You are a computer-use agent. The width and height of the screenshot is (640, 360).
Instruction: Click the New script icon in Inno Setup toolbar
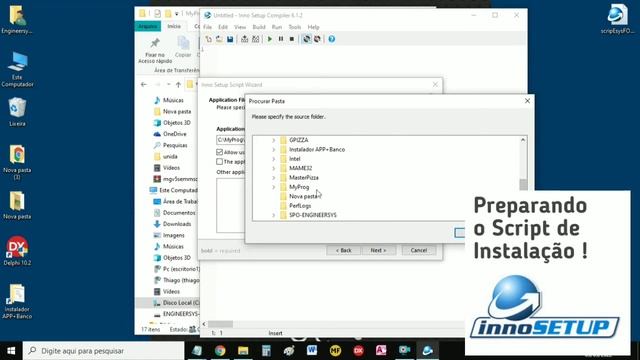click(209, 39)
